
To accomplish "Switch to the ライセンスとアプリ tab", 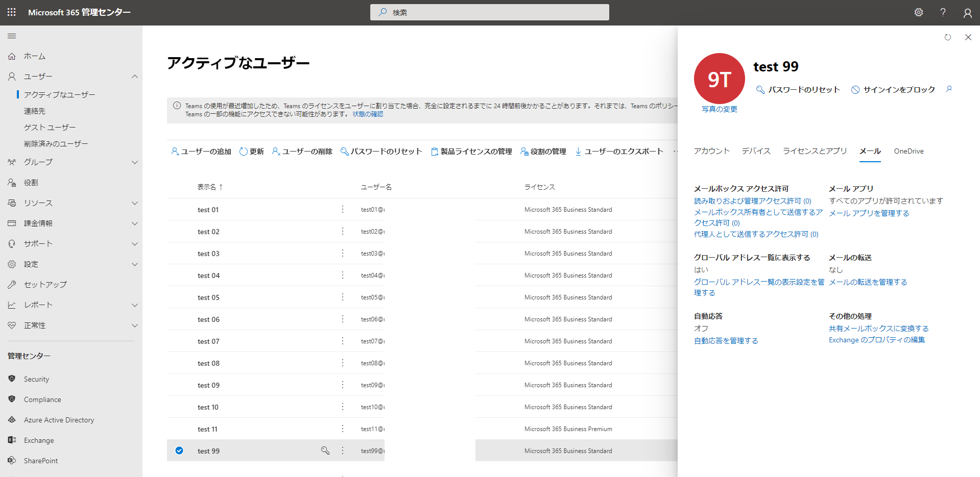I will (815, 151).
